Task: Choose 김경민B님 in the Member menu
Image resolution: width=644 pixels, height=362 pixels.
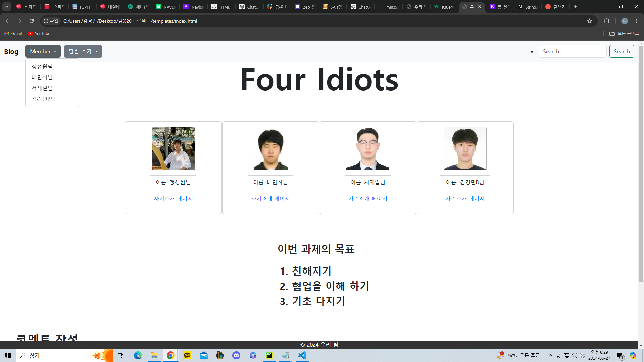Action: 44,99
